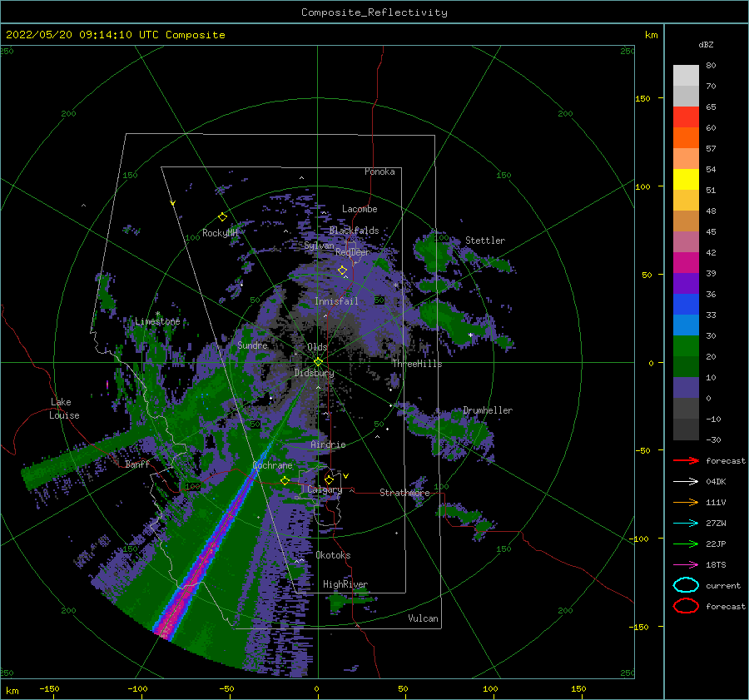
Task: Click the Okotoks city label
Action: [x=333, y=555]
